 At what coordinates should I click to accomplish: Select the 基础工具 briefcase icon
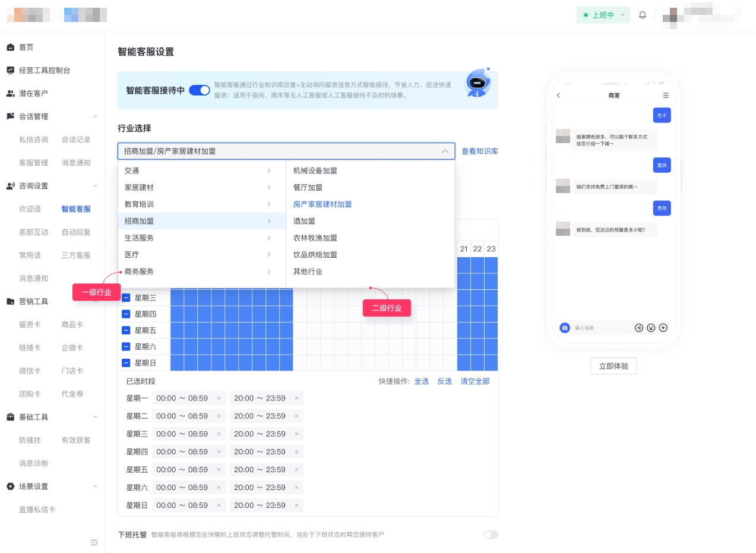(10, 417)
